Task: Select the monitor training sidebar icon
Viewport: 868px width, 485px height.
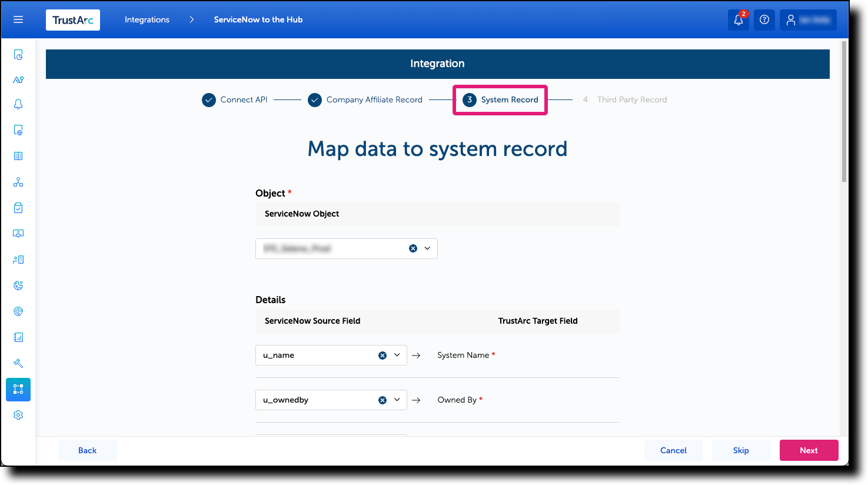Action: [x=18, y=233]
